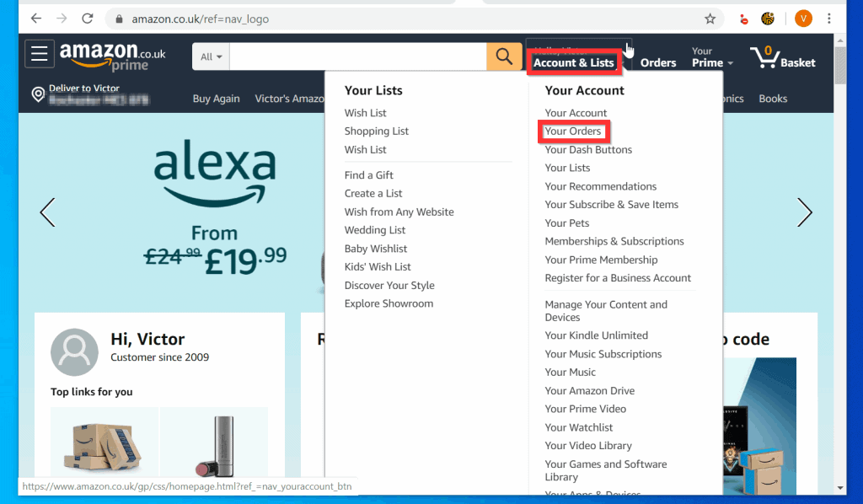Open Your Video Library
The width and height of the screenshot is (863, 504).
pos(587,446)
